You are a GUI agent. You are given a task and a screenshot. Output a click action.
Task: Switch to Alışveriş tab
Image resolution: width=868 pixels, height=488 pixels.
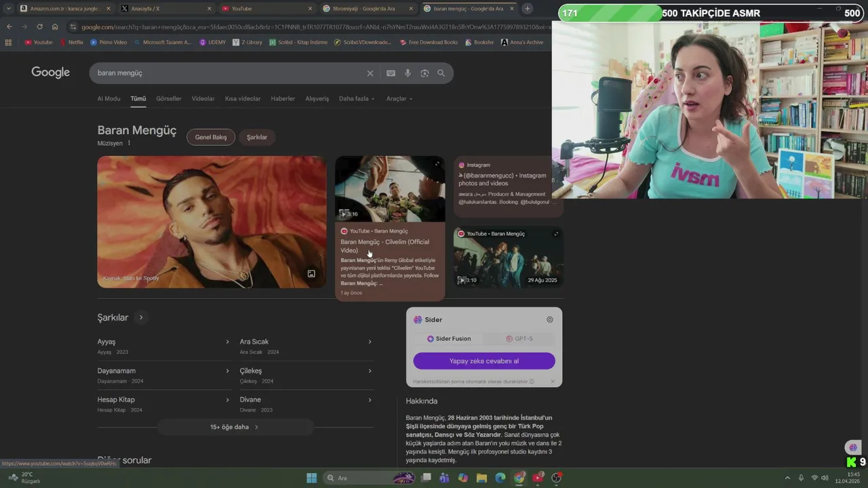317,99
